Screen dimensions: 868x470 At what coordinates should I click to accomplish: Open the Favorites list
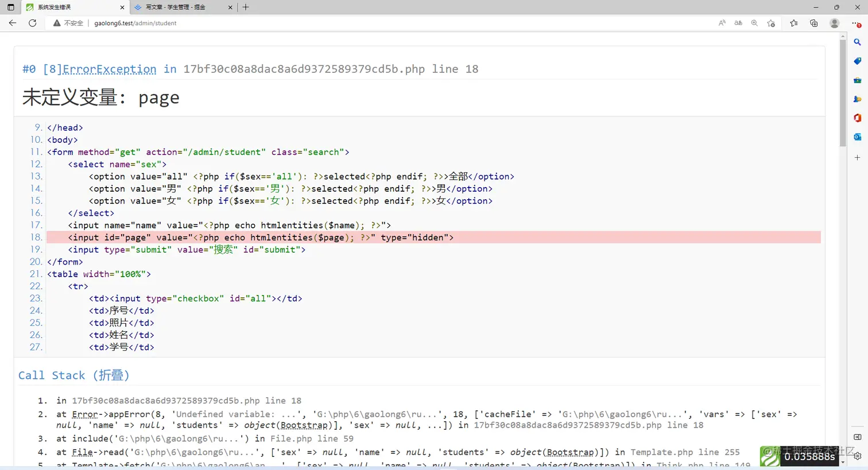pos(793,23)
